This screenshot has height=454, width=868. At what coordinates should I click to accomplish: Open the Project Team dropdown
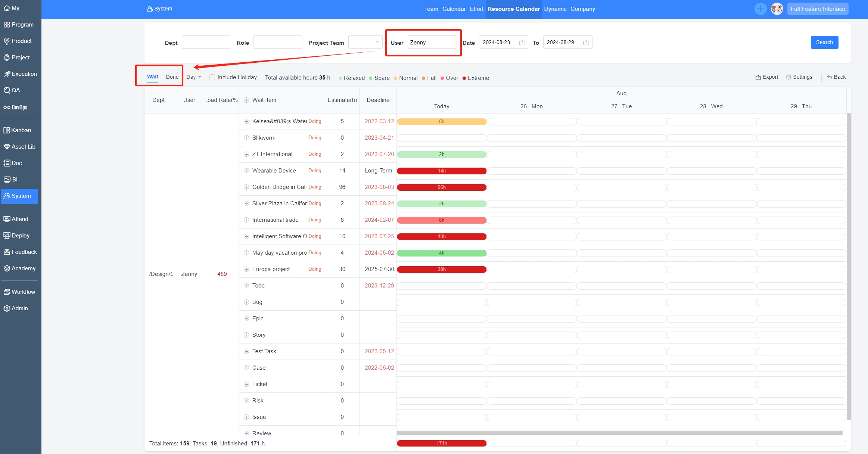tap(365, 42)
